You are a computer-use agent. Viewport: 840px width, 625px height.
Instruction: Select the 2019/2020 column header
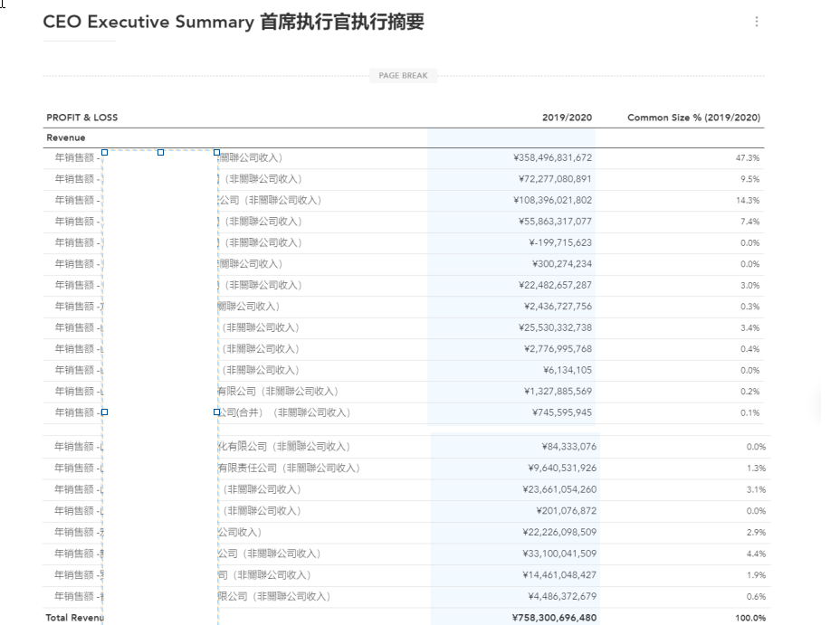567,118
